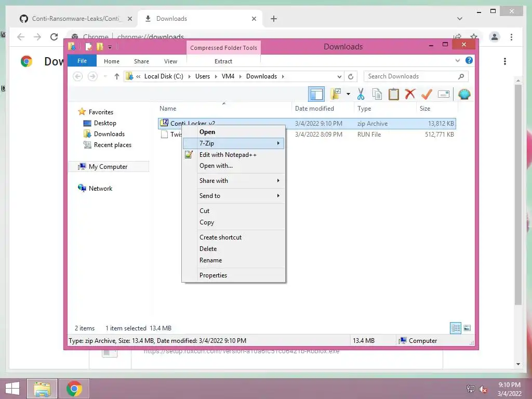Switch to Conti-Ransomware-Leaks Chrome tab

click(75, 19)
